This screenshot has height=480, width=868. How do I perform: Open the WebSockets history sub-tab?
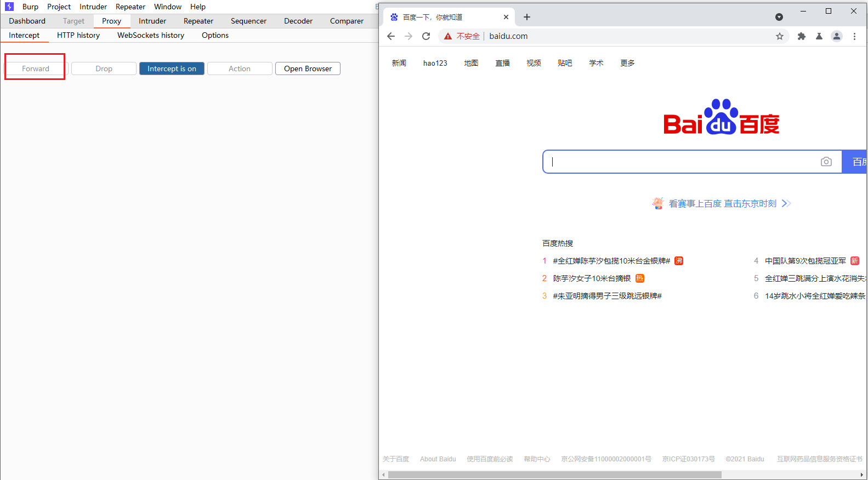[x=151, y=35]
